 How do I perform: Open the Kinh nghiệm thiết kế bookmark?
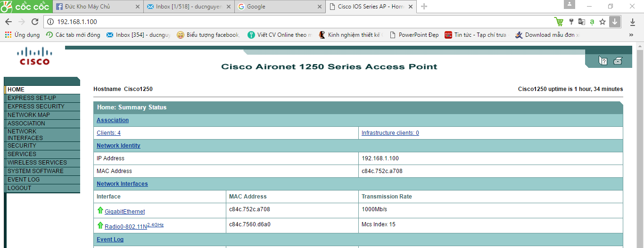[x=351, y=35]
